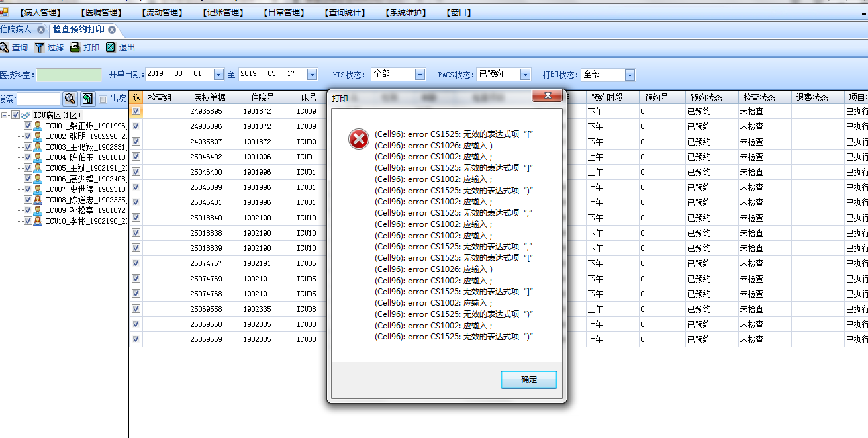Click the close X on 检查预约打印 tab
The height and width of the screenshot is (438, 868).
tap(112, 30)
